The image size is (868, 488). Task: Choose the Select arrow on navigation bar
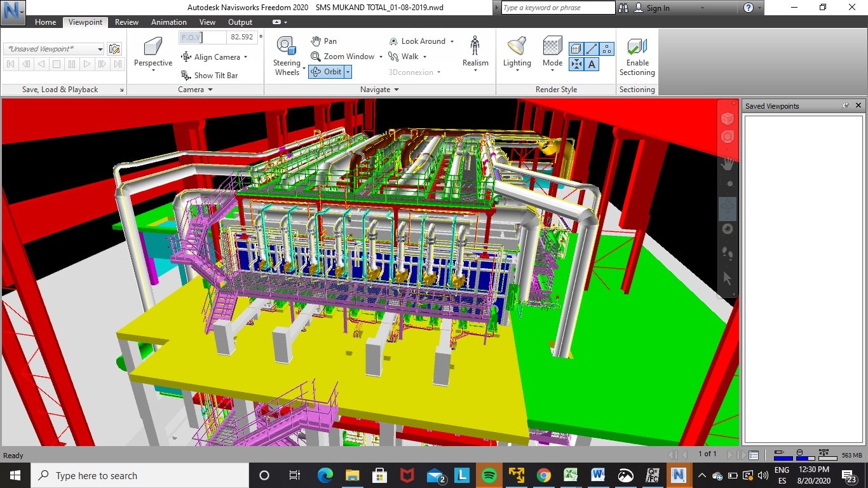click(728, 278)
